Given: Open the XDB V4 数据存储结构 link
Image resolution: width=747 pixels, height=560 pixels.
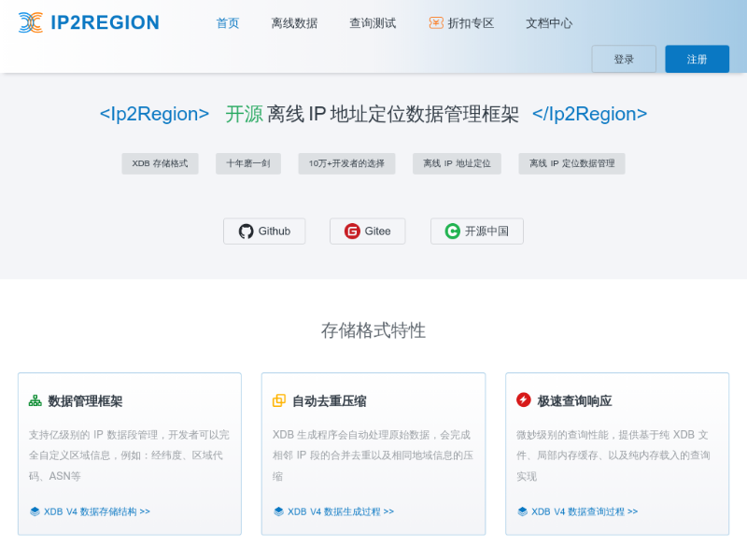Looking at the screenshot, I should coord(96,511).
